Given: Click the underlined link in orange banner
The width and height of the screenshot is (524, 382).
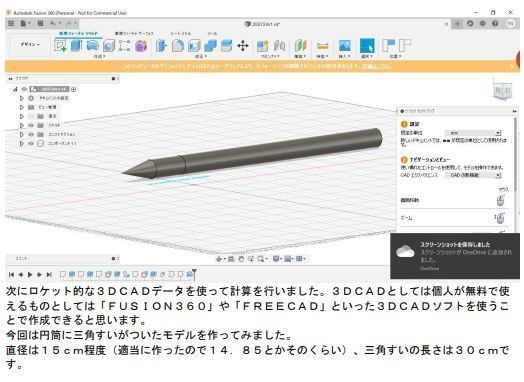Looking at the screenshot, I should point(377,66).
